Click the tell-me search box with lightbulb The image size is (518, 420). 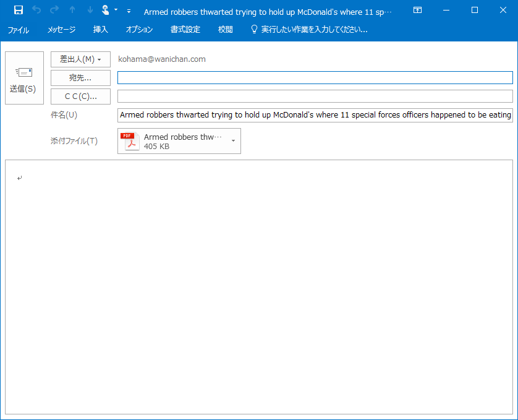pos(309,30)
